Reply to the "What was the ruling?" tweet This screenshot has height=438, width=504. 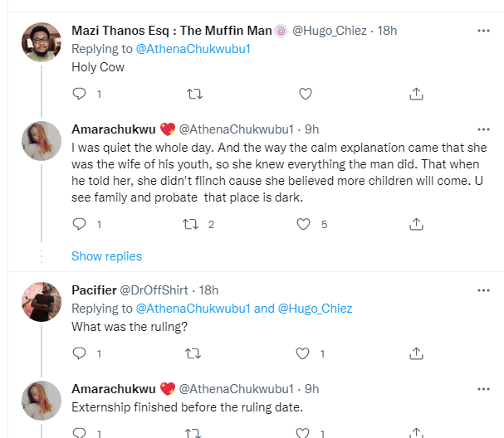[x=80, y=353]
